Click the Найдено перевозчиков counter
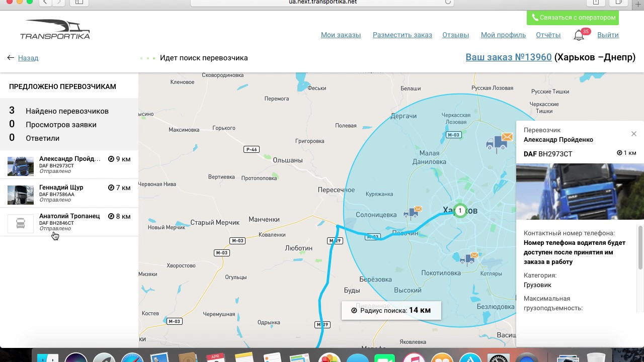 tap(67, 111)
